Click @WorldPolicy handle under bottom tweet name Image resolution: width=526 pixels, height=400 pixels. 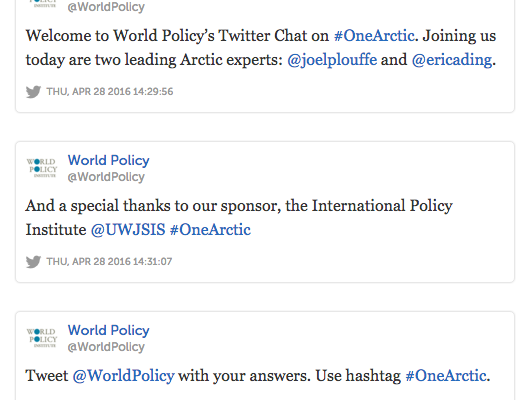(106, 347)
